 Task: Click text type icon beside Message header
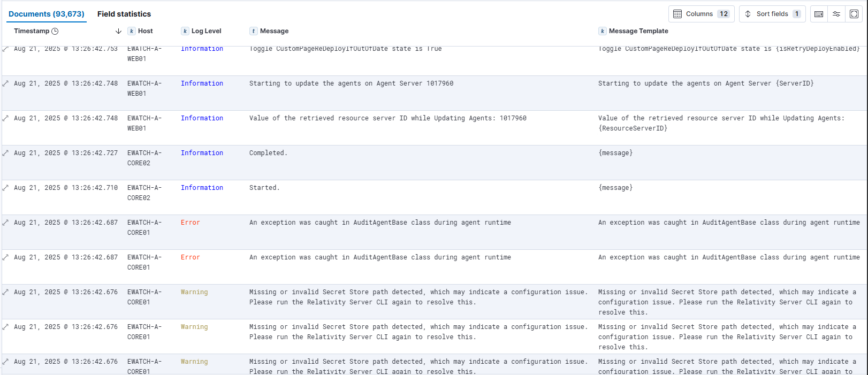tap(254, 31)
